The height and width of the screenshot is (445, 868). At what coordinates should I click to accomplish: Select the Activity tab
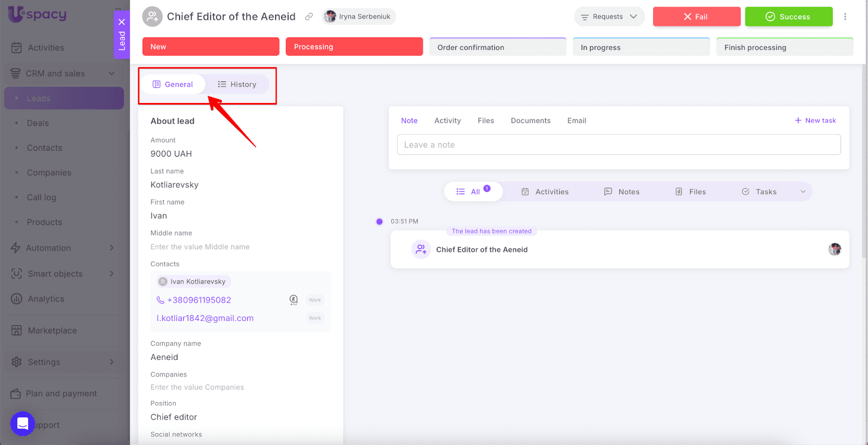tap(447, 121)
